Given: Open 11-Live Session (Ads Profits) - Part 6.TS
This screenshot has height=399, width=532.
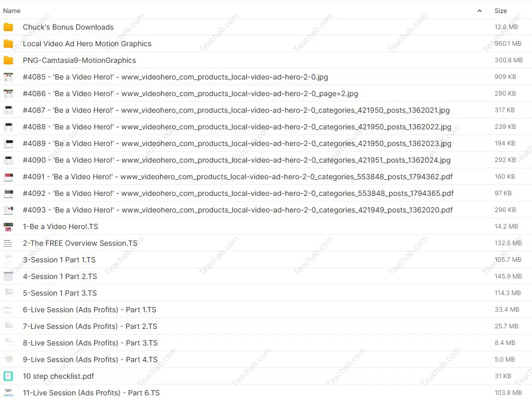Looking at the screenshot, I should (x=91, y=393).
